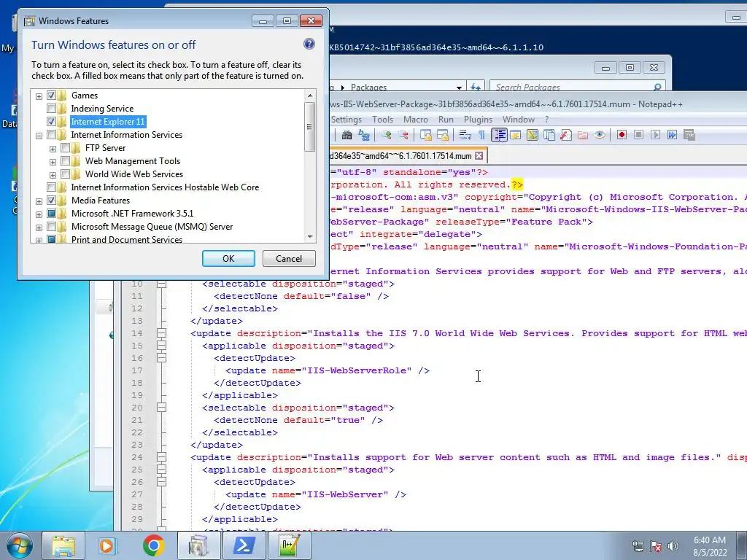
Task: Toggle synchronize horizontal scrolling in Notepad++
Action: coord(443,135)
